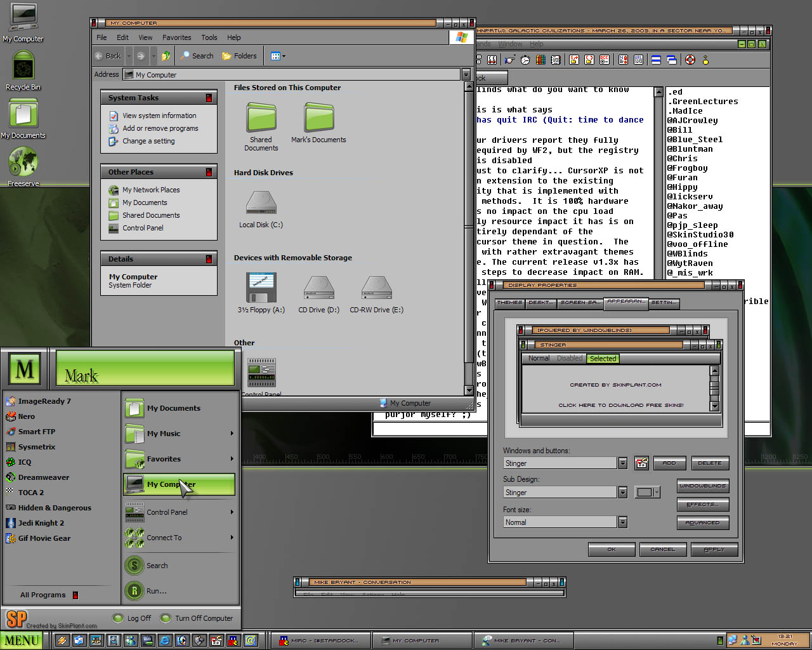Click the Search toolbar button in My Computer
This screenshot has height=650, width=812.
pos(197,56)
